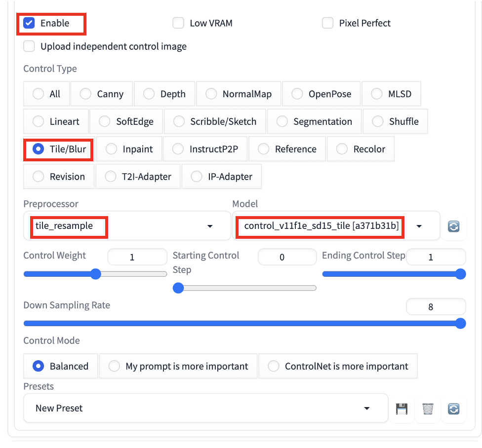This screenshot has height=448, width=482.
Task: Pick IP-Adapter control type
Action: (x=222, y=177)
